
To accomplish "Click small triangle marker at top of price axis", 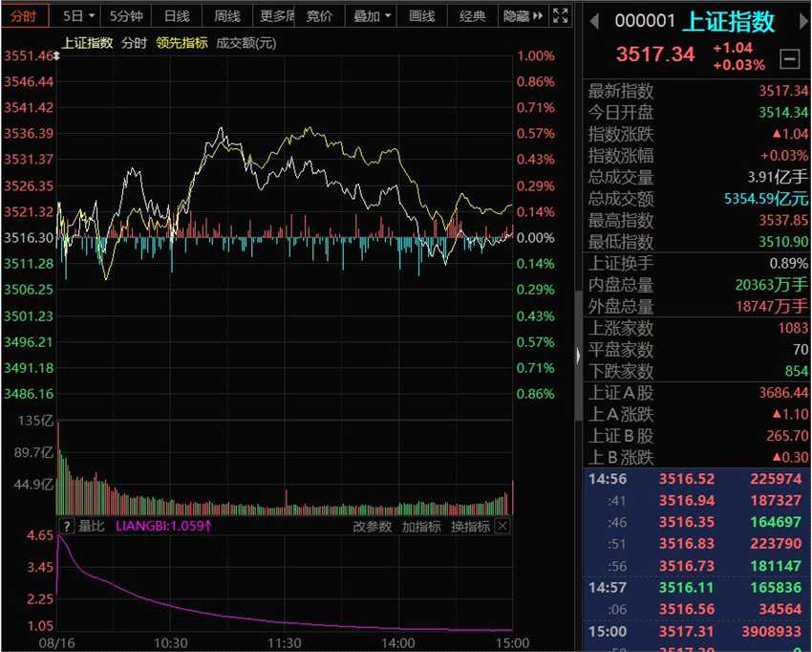I will [x=58, y=56].
